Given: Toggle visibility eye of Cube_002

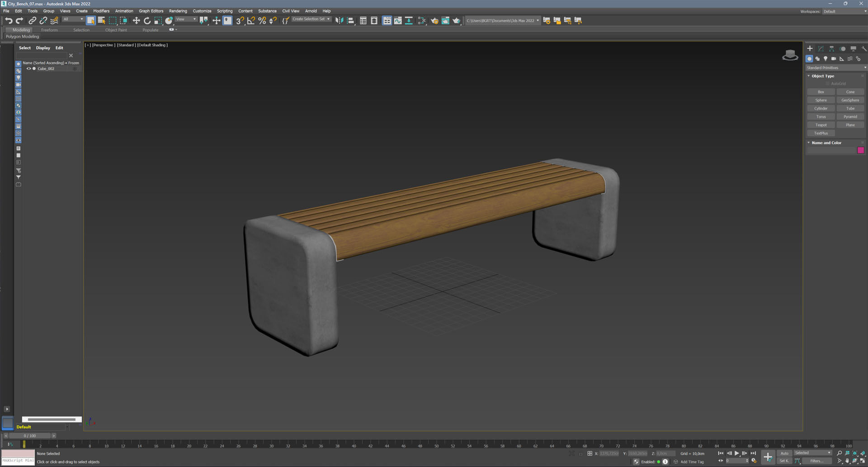Looking at the screenshot, I should pyautogui.click(x=28, y=69).
